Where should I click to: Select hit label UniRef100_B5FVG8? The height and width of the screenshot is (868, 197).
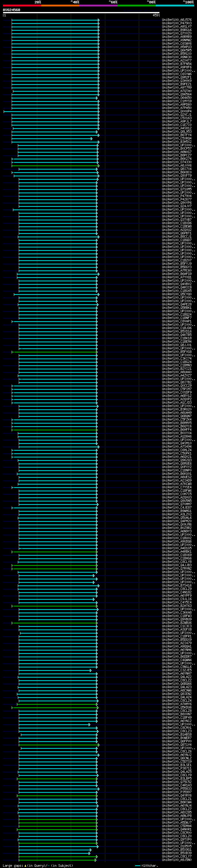tap(177, 352)
